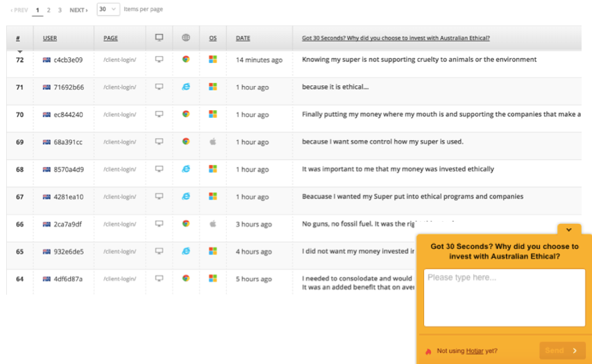Go to page 3 of responses
Viewport: 592px width, 364px height.
[x=60, y=10]
